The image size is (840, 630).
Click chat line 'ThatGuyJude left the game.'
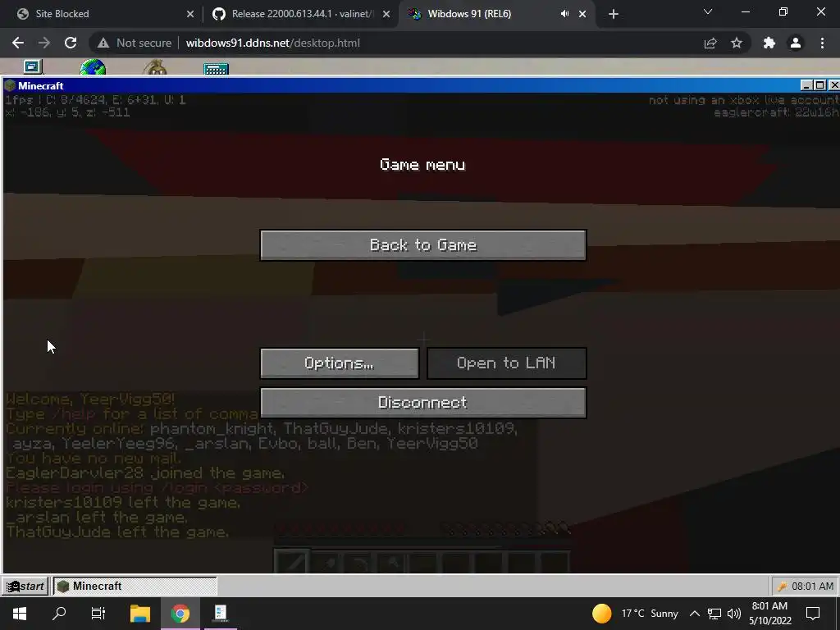tap(117, 532)
